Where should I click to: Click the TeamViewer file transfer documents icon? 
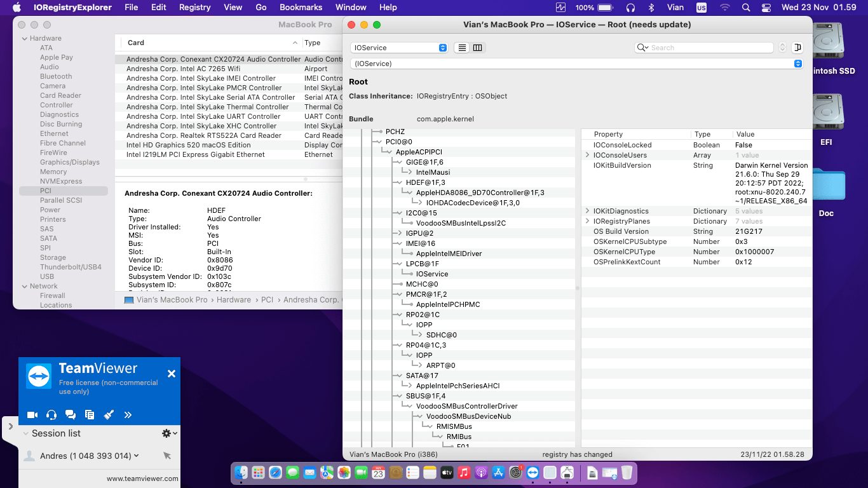[x=90, y=415]
